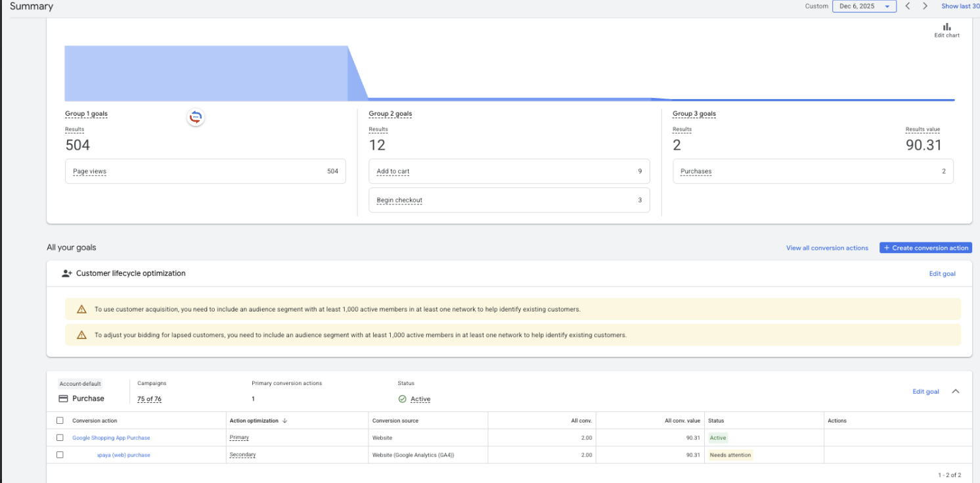Select checkbox for spaya (web) purchase row
The width and height of the screenshot is (980, 483).
60,455
